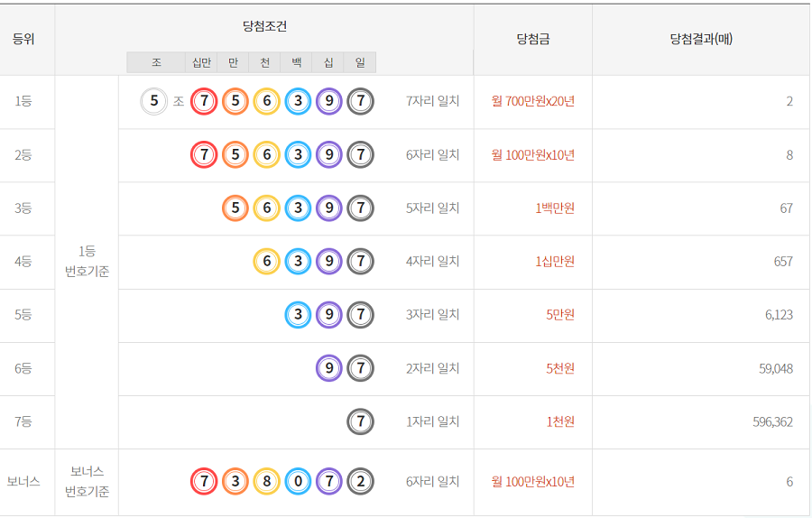Click the purple ball 9 in 6등 row
812x518 pixels.
(329, 368)
